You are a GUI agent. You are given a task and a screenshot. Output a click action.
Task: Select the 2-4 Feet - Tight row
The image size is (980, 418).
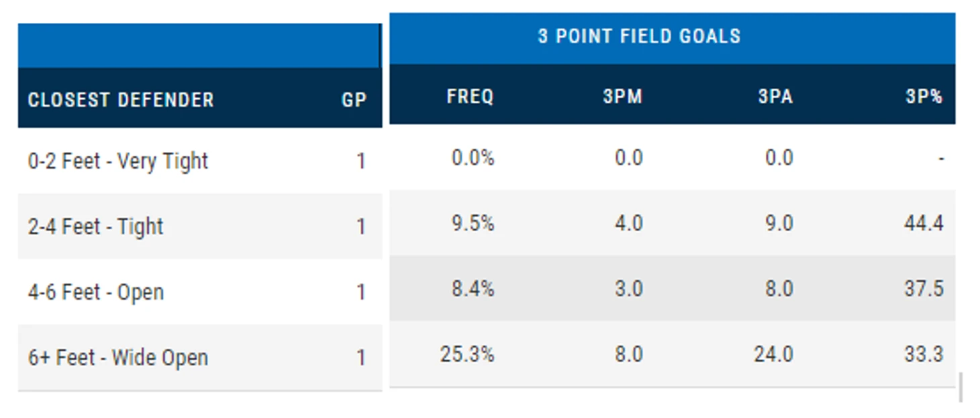tap(96, 226)
